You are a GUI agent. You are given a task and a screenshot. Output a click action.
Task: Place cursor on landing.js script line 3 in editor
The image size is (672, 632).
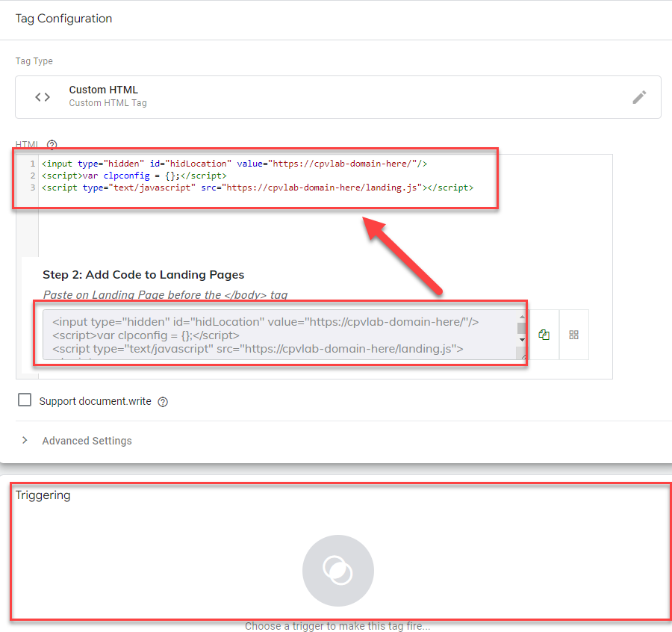[x=257, y=188]
